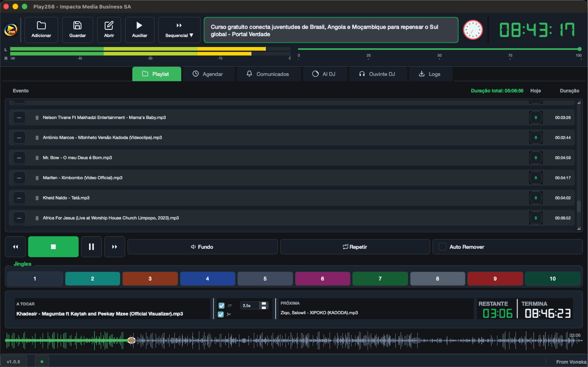This screenshot has height=367, width=588.
Task: Click the scissors cut icon next to checkbox
Action: pyautogui.click(x=229, y=314)
